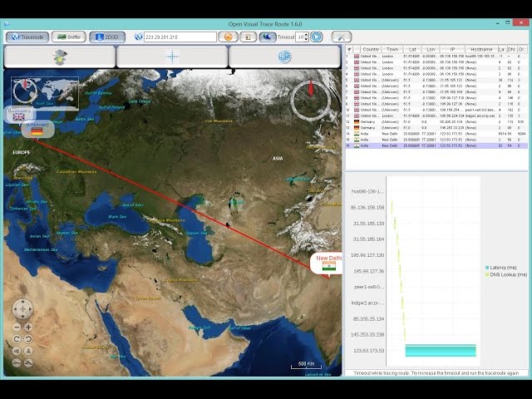Screen dimensions: 532x399
Task: Click the pitch-down view control left of tilt
Action: click(x=17, y=351)
